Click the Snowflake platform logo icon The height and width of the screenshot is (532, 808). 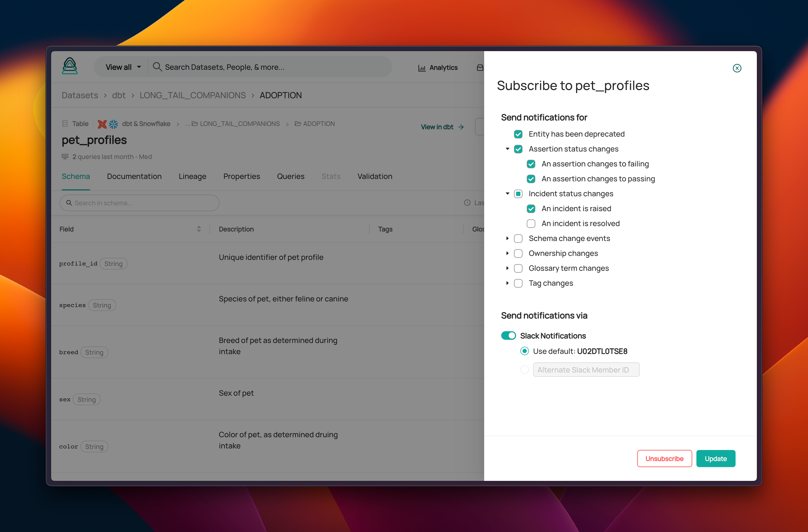(x=113, y=124)
